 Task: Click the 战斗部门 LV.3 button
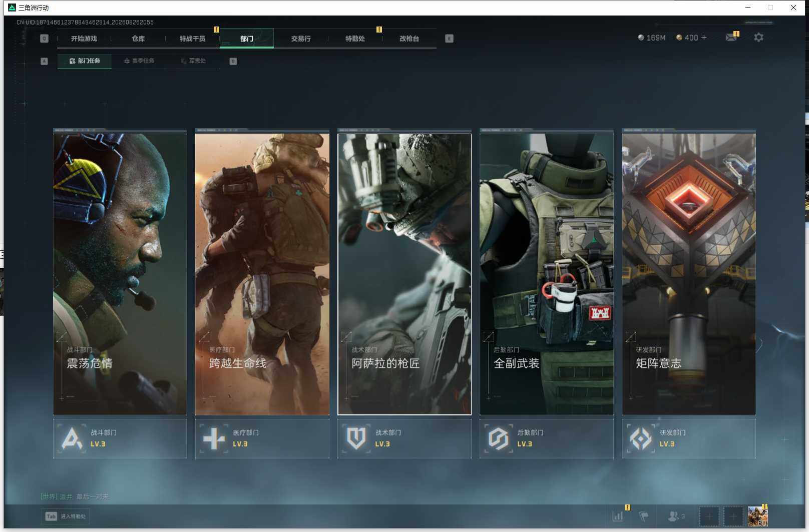coord(120,438)
